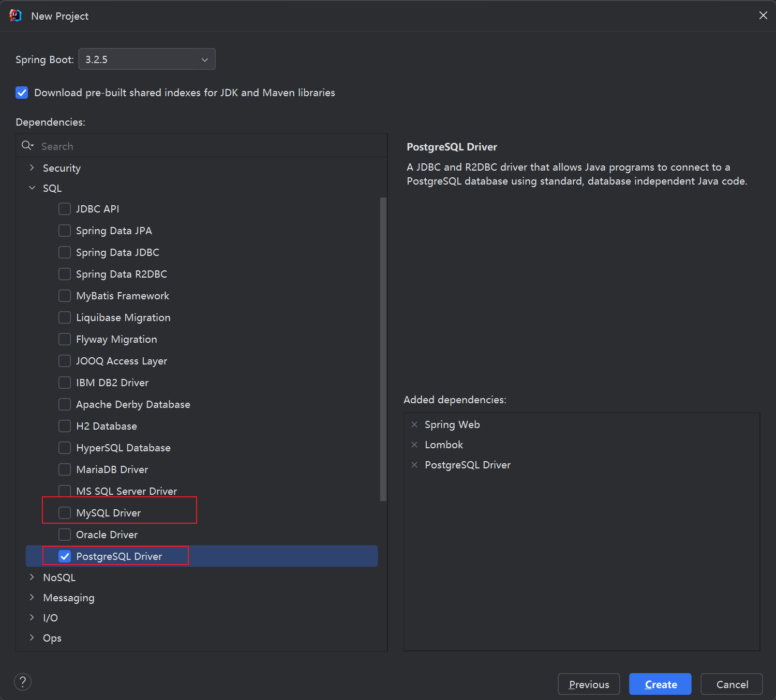Click the dependency list vertical scrollbar
The width and height of the screenshot is (776, 700).
coord(383,349)
